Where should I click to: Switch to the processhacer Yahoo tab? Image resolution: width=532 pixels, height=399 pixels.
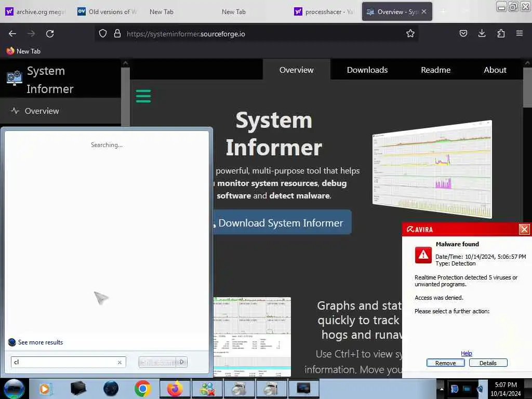pyautogui.click(x=324, y=12)
